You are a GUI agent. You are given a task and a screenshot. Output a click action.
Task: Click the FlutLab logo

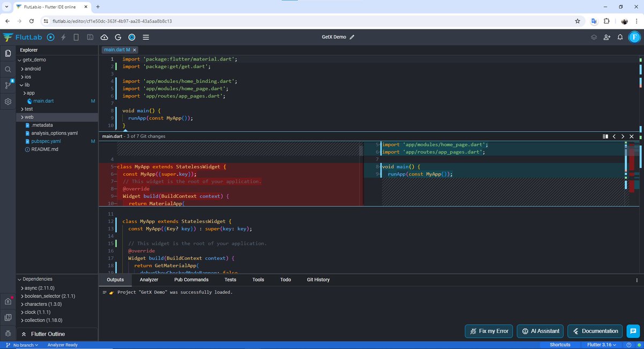[x=22, y=37]
